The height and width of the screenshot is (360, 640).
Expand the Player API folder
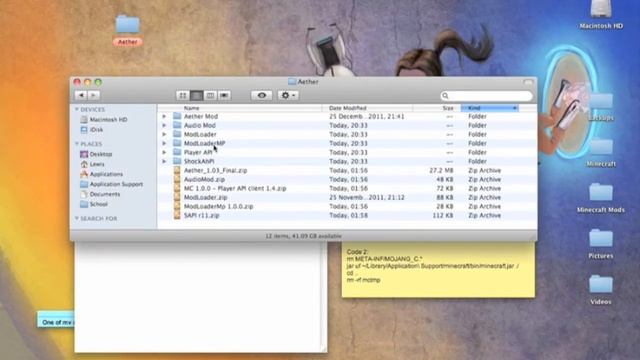[164, 152]
